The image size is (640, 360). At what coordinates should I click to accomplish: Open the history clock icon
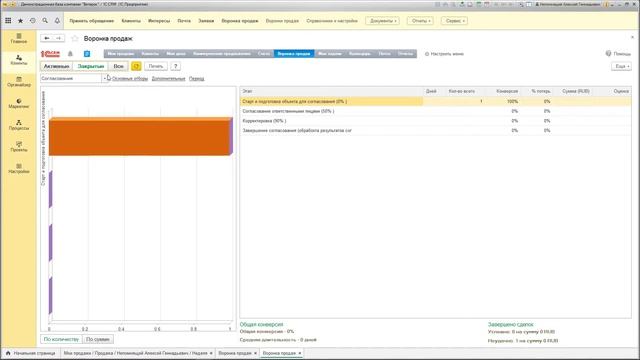33,20
